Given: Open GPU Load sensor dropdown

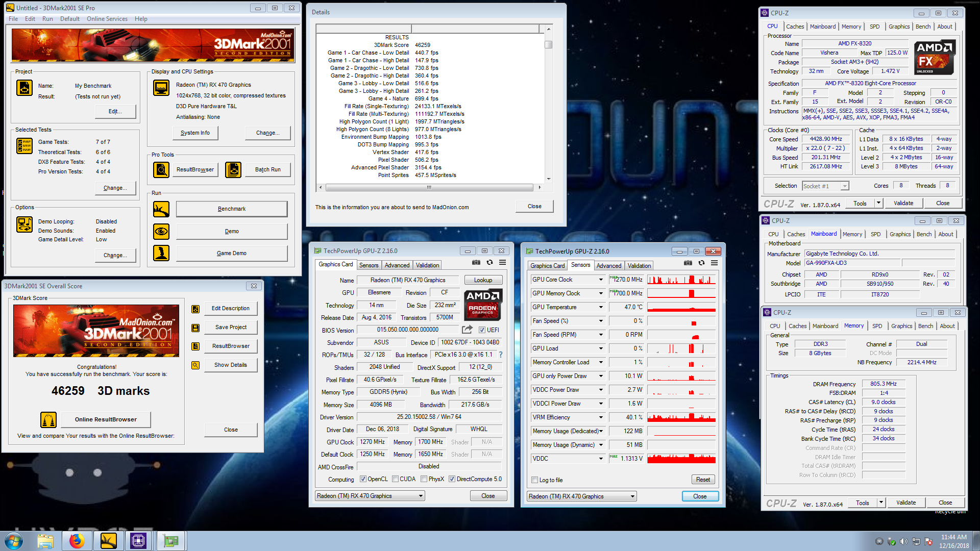Looking at the screenshot, I should pos(601,348).
